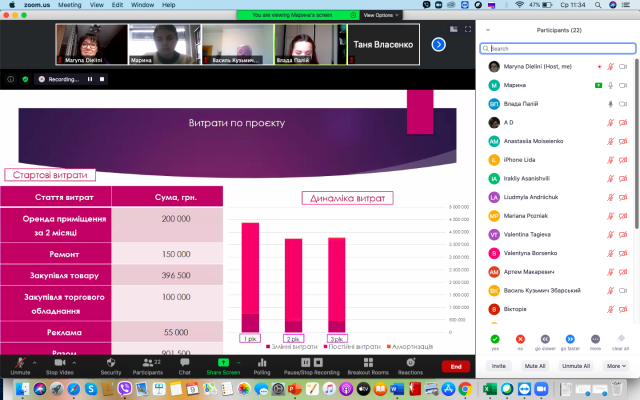Screen dimensions: 640x400
Task: Click the Unmute All button
Action: (576, 366)
